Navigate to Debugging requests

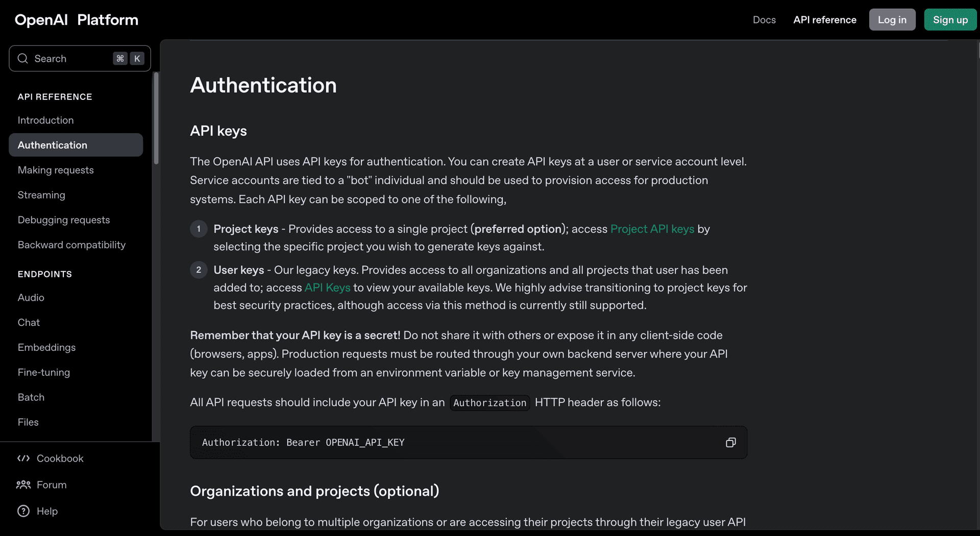coord(64,220)
